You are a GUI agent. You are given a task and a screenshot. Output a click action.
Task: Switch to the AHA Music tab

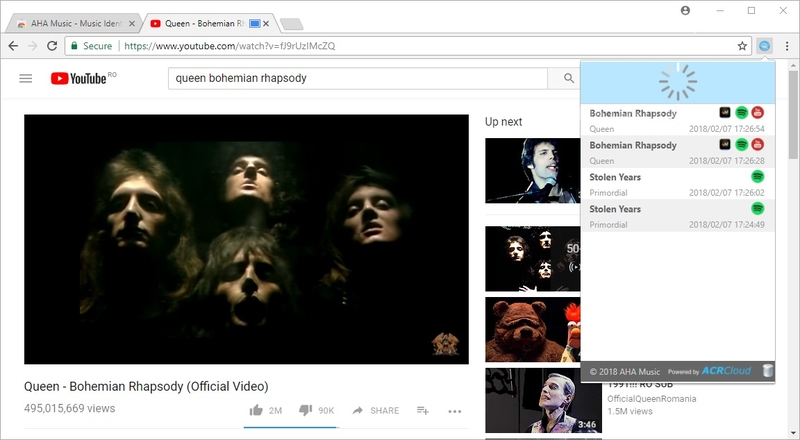[x=74, y=23]
